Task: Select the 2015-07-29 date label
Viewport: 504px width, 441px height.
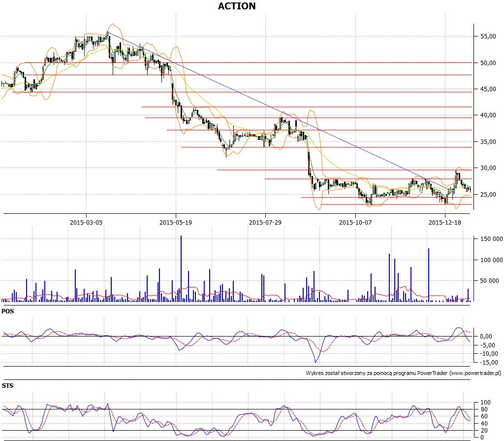Action: (265, 222)
